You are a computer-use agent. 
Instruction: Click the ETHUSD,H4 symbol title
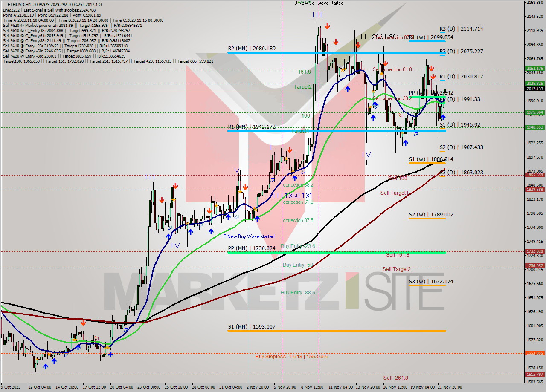click(19, 4)
